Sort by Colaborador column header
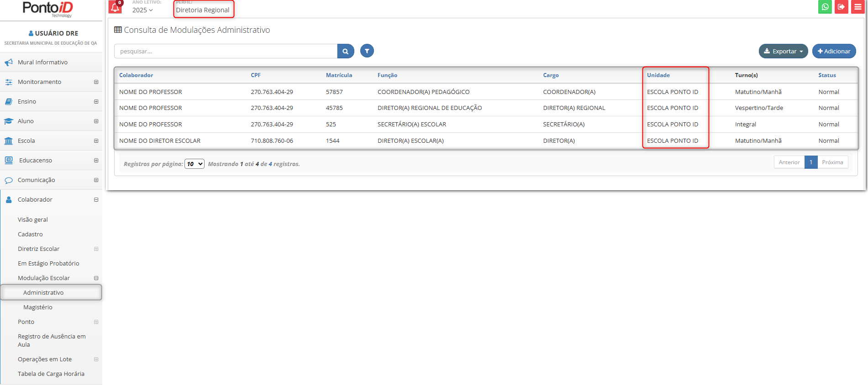The image size is (868, 385). pos(136,75)
